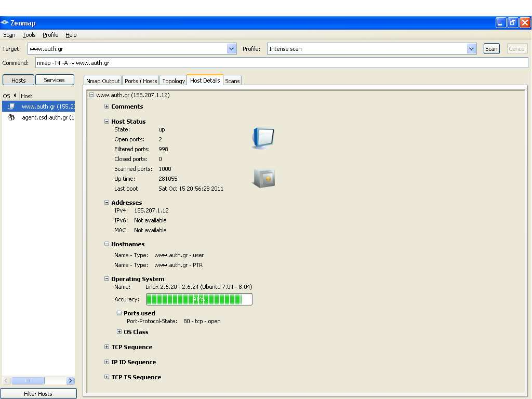Open the Tools menu
532x399 pixels.
coord(29,35)
